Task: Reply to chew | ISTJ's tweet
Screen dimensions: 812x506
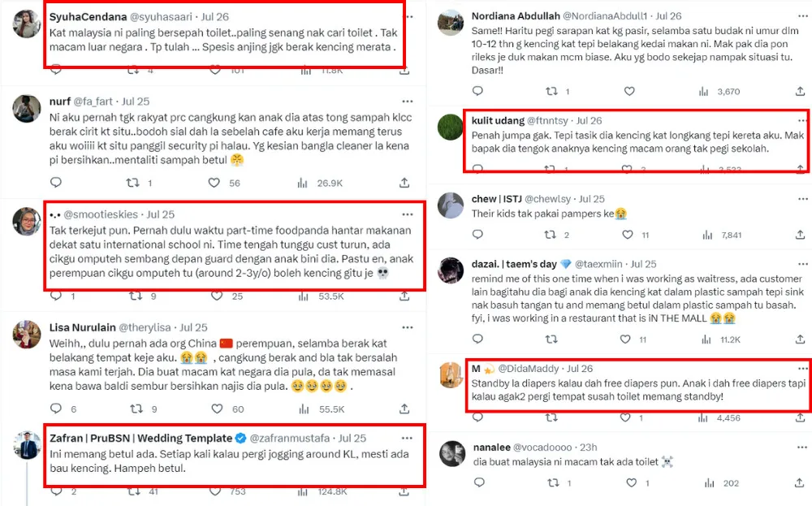Action: point(477,235)
